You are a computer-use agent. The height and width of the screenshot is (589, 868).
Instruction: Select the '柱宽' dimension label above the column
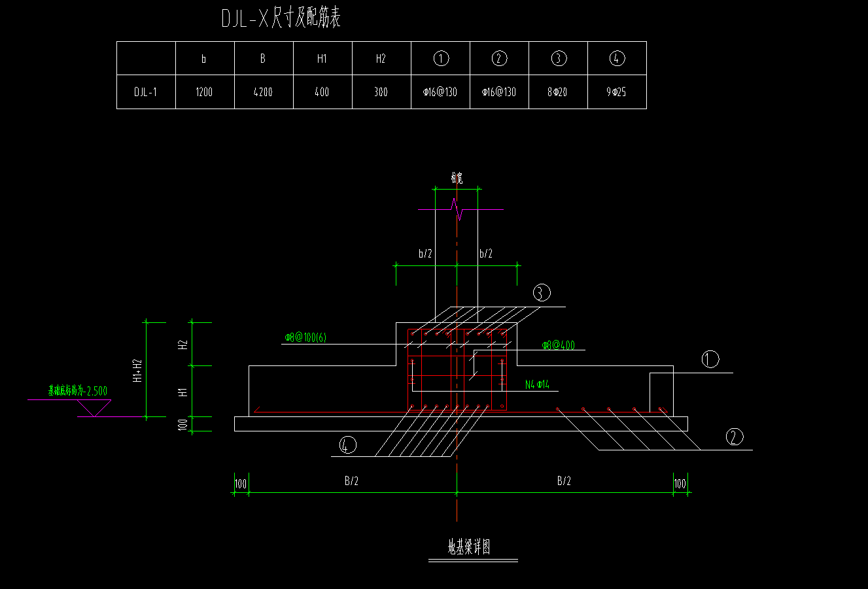pyautogui.click(x=457, y=178)
